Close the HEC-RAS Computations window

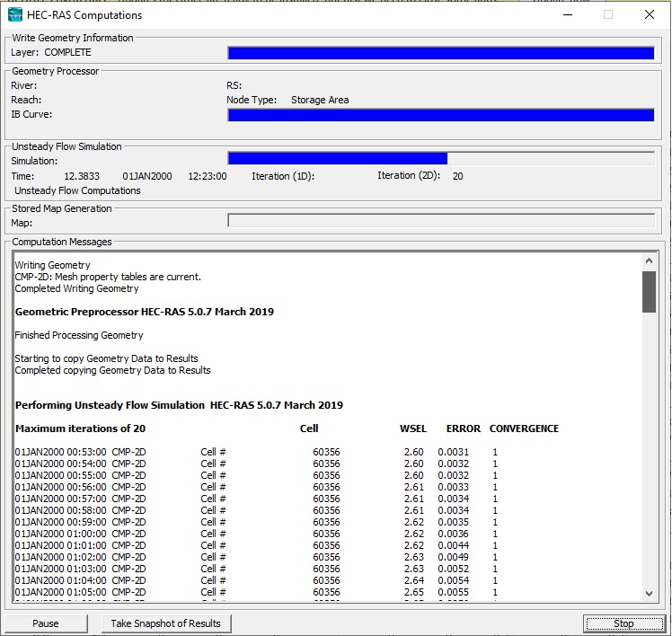[x=650, y=15]
